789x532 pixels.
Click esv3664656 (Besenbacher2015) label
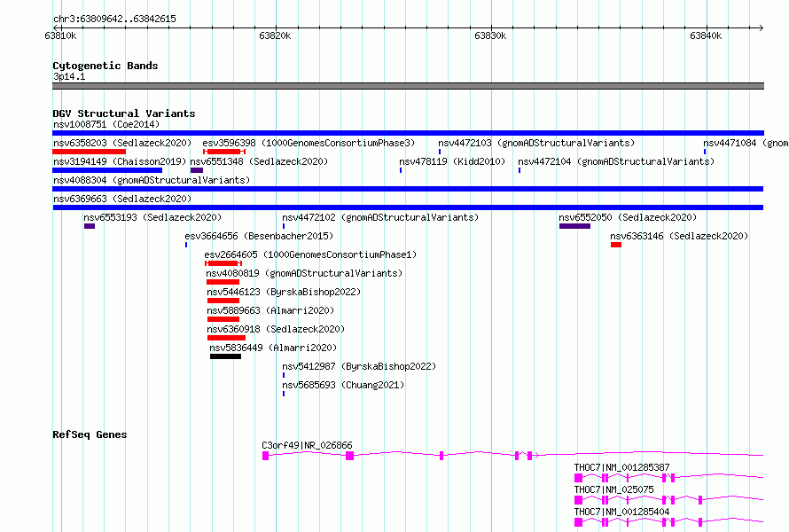[259, 236]
